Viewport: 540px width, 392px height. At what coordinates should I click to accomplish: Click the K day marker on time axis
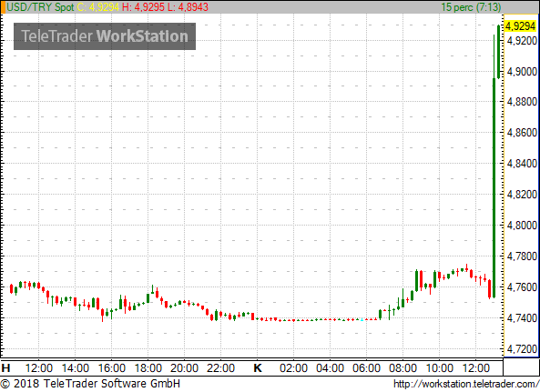click(258, 368)
